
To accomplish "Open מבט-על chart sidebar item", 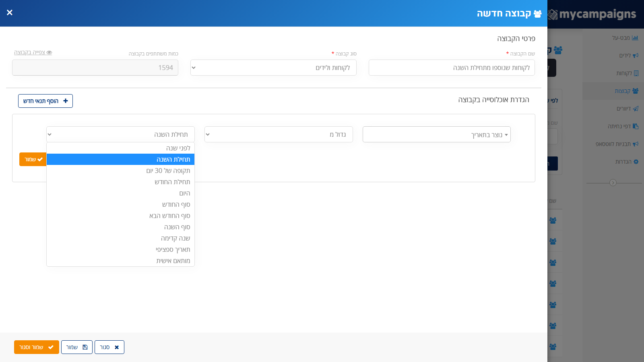I will click(x=625, y=38).
